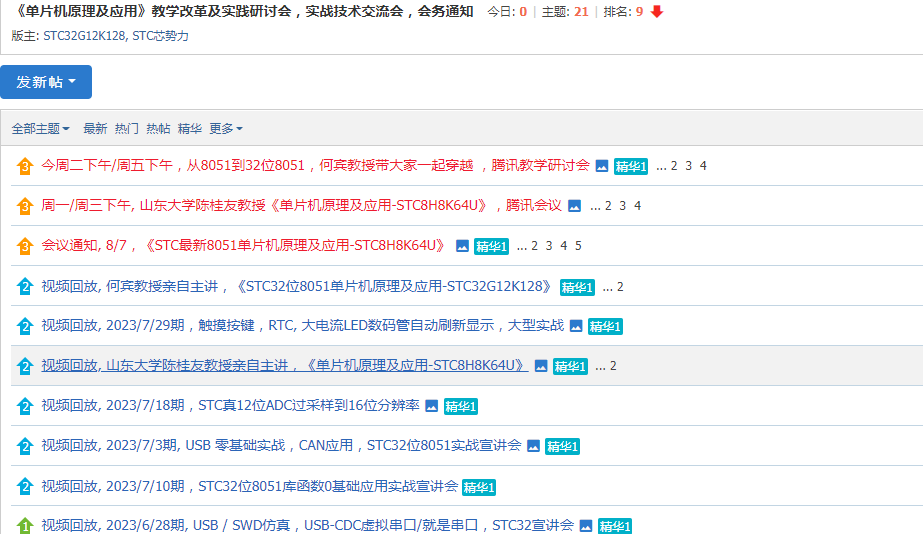Image resolution: width=923 pixels, height=534 pixels.
Task: Click 精华1 badge on 会议通知, 8/7 thread
Action: click(491, 247)
